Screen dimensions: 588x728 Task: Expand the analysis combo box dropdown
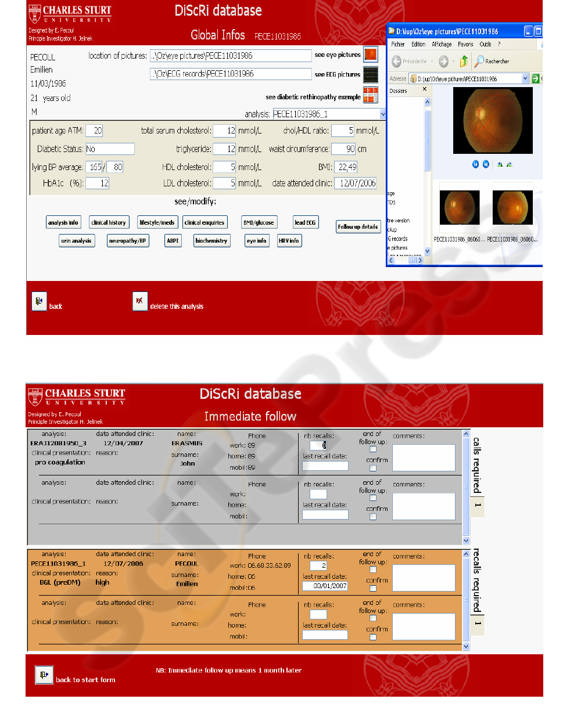click(x=382, y=114)
